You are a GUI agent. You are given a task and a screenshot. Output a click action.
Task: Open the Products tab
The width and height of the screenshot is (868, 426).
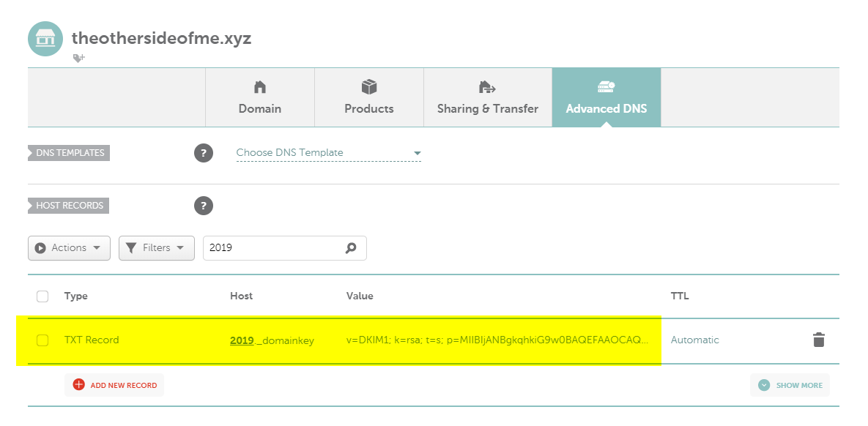pyautogui.click(x=369, y=97)
